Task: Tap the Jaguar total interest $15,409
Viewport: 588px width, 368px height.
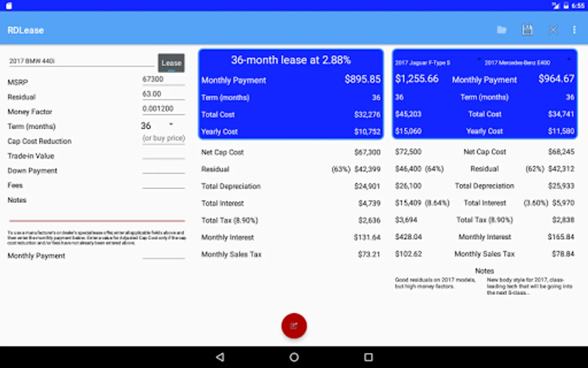Action: click(x=408, y=203)
